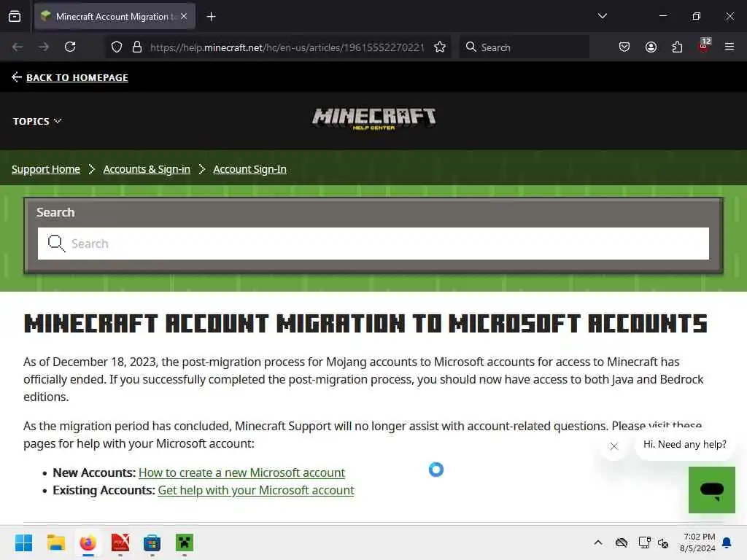747x560 pixels.
Task: Click the Minecraft Help Center logo
Action: (373, 119)
